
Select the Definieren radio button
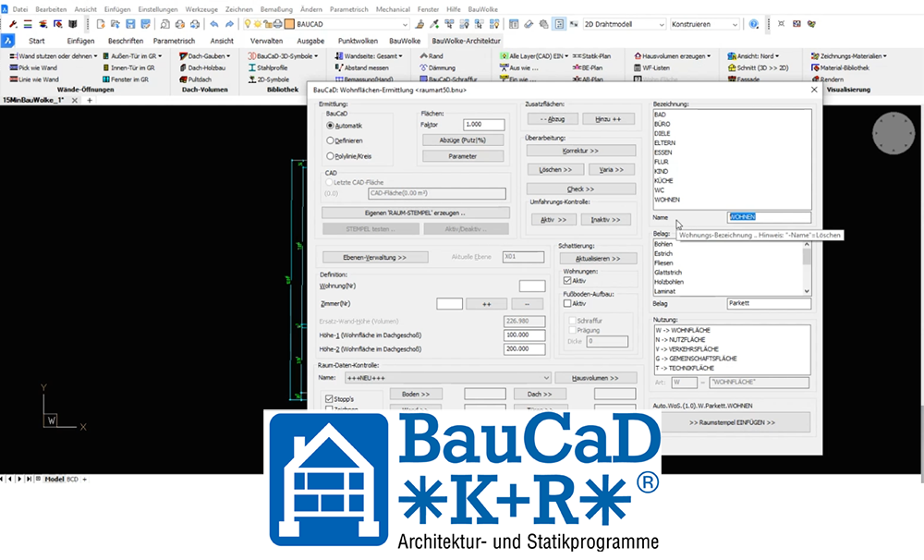click(330, 140)
